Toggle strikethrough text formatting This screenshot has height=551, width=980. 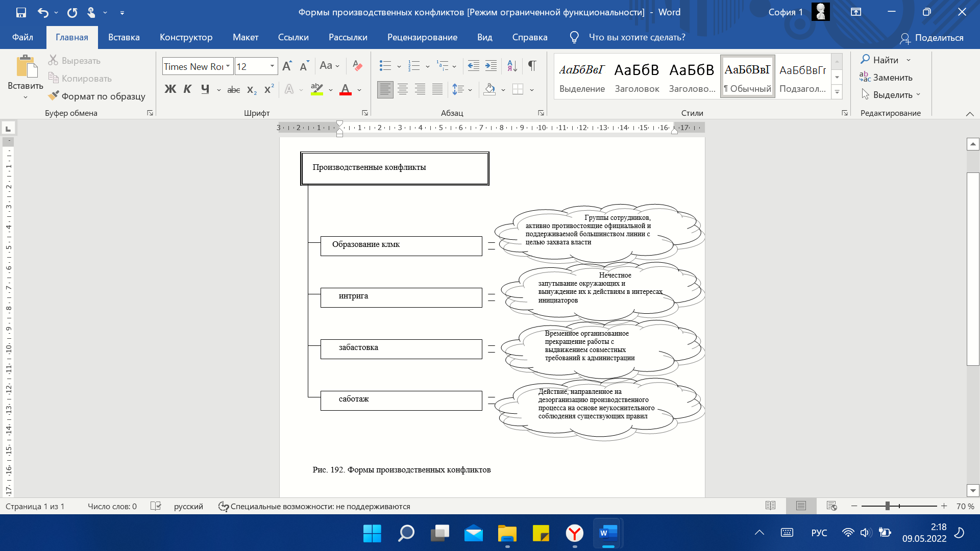[x=233, y=90]
